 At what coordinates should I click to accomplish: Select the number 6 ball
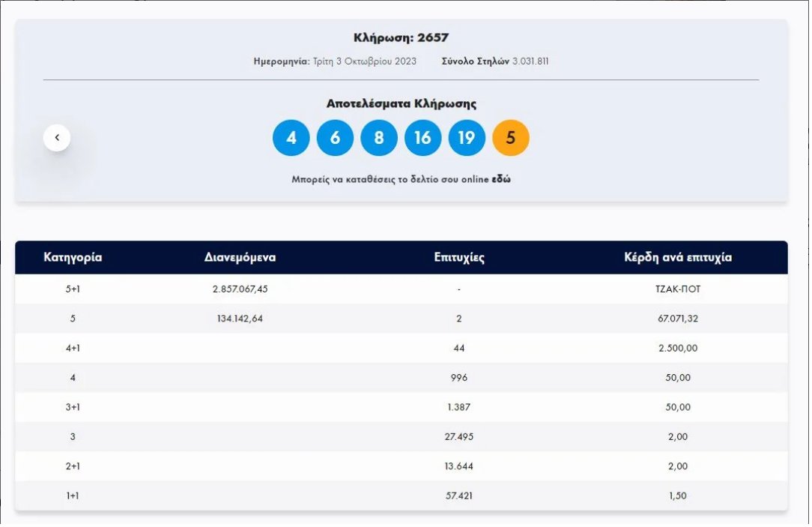335,138
